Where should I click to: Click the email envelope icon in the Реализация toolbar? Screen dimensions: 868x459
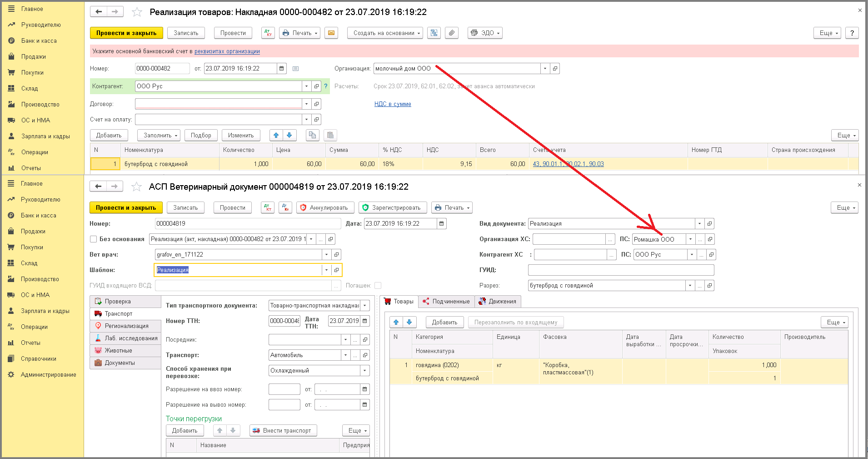[331, 33]
